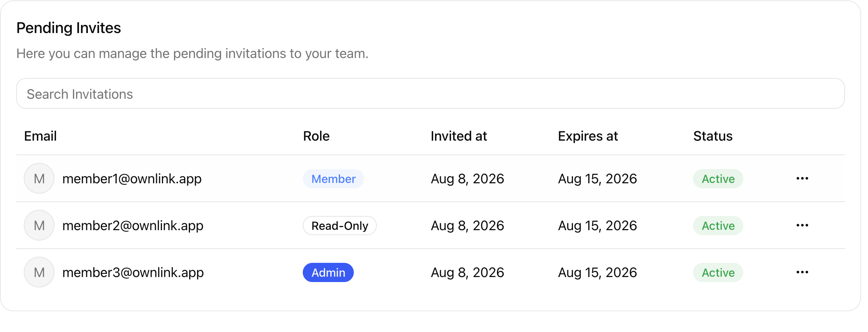
Task: Click Active status badge for member1
Action: tap(718, 179)
